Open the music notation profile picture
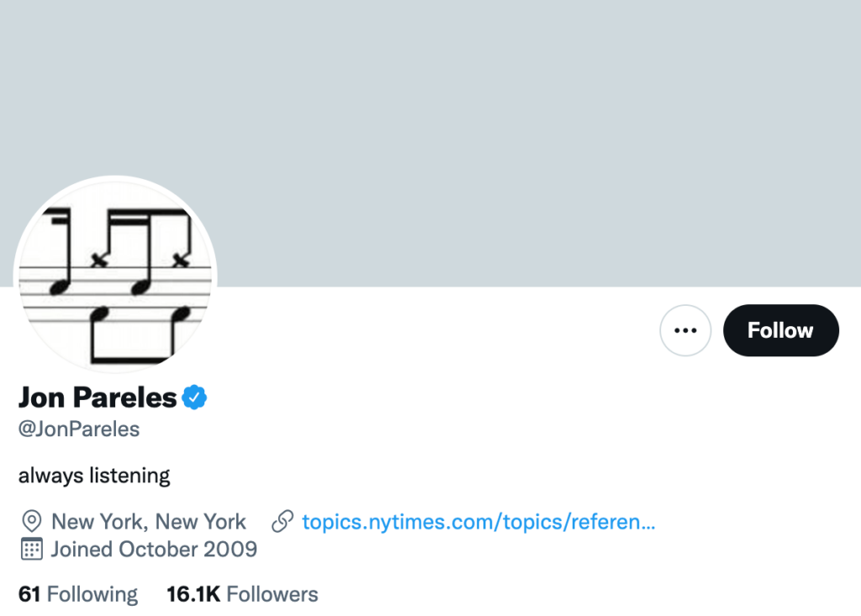This screenshot has width=861, height=616. click(x=115, y=277)
